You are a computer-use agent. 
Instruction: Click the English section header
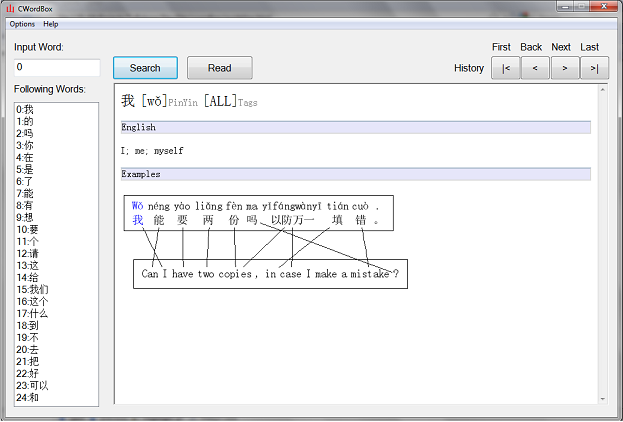tap(356, 128)
